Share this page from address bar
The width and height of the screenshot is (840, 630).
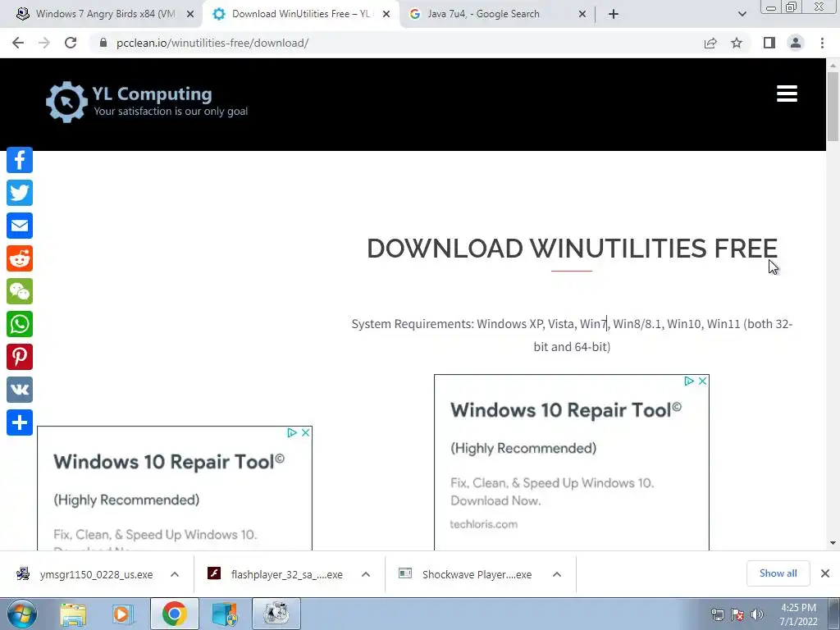coord(710,43)
